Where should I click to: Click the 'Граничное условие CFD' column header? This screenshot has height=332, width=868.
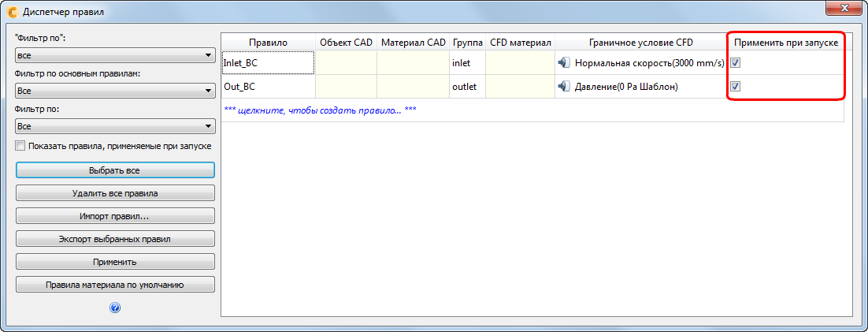[641, 42]
